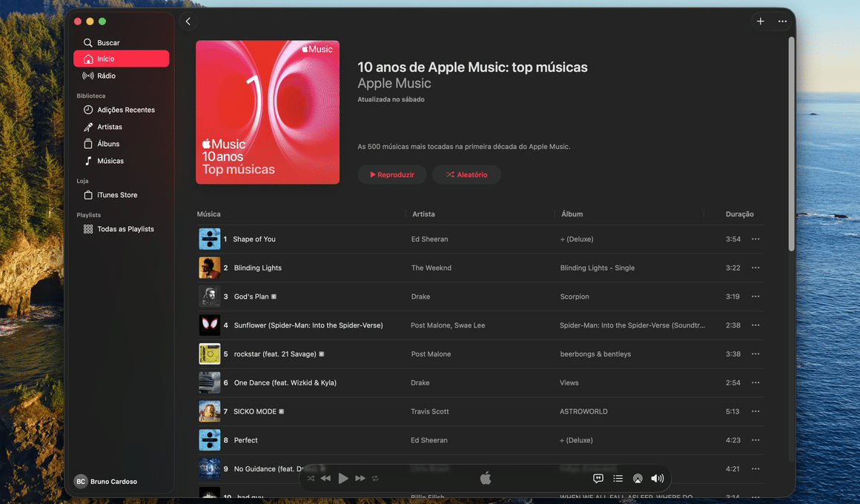The image size is (860, 504).
Task: Click album Scorpion
Action: [x=575, y=296]
